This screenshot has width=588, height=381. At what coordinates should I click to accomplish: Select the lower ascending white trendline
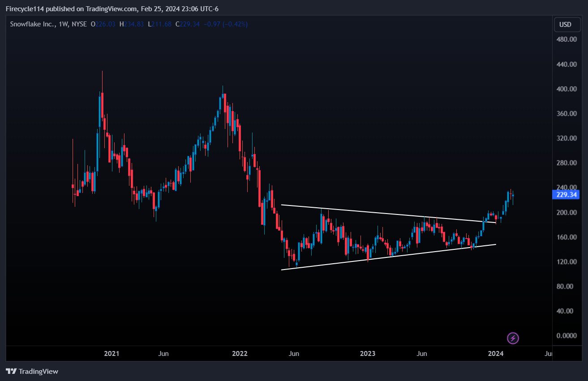[x=388, y=257]
